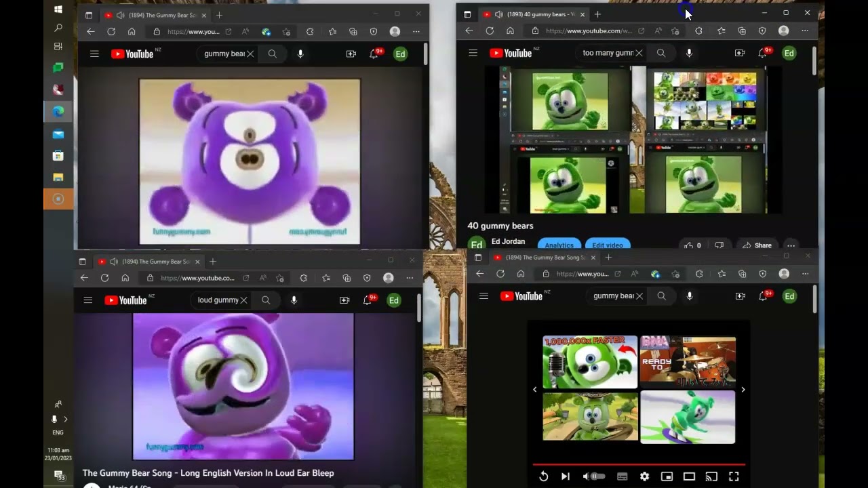Open tab actions menu in upper-left window

[x=89, y=15]
